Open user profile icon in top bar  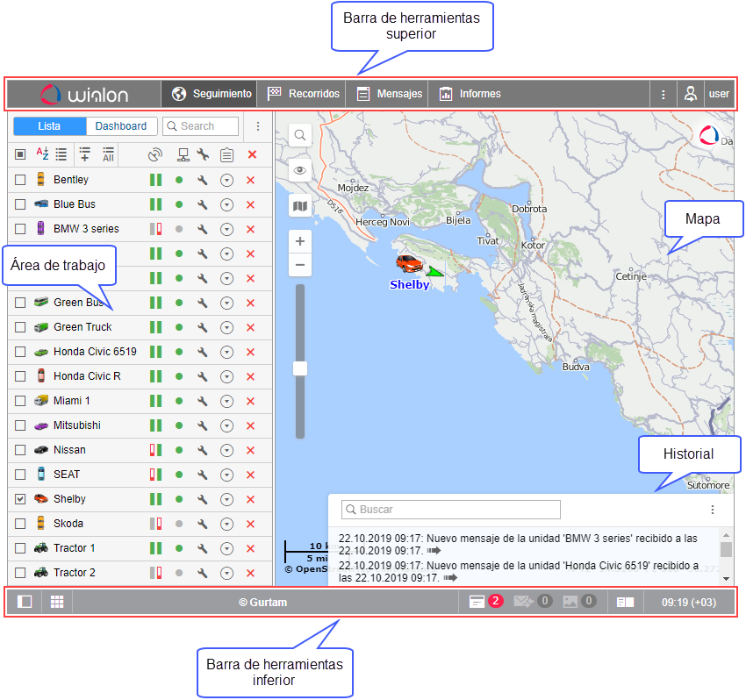click(691, 94)
